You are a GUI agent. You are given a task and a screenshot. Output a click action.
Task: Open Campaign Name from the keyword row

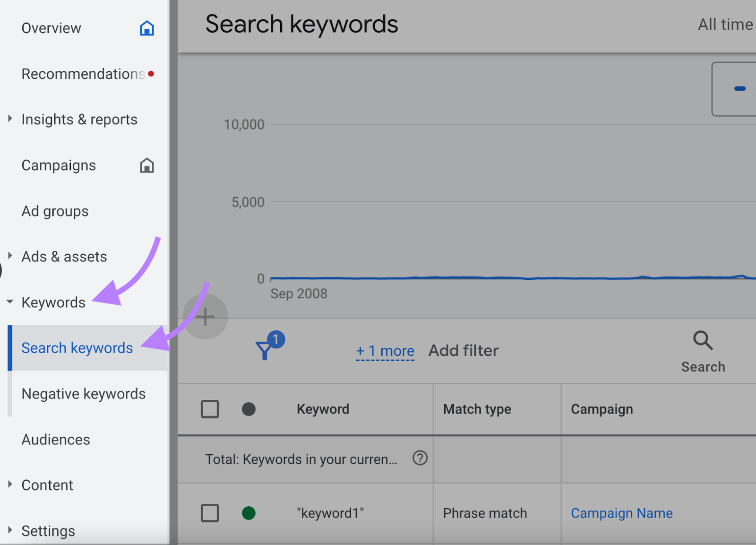point(621,513)
